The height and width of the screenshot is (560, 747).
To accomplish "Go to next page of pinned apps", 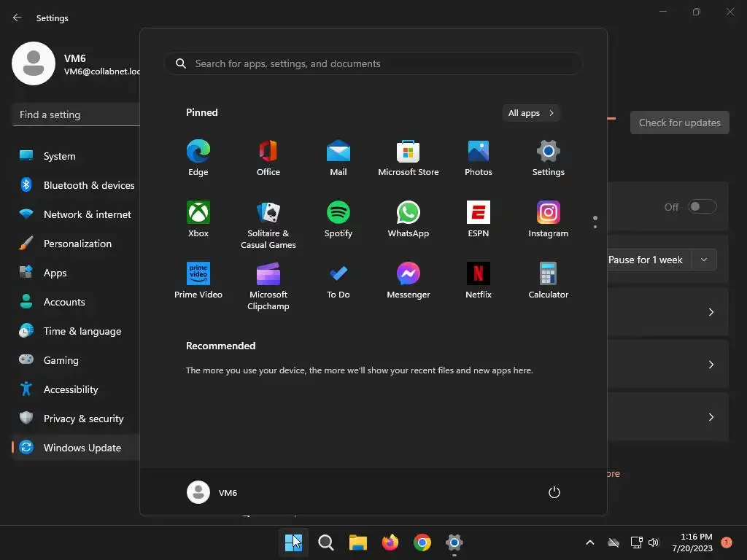I will pos(595,227).
